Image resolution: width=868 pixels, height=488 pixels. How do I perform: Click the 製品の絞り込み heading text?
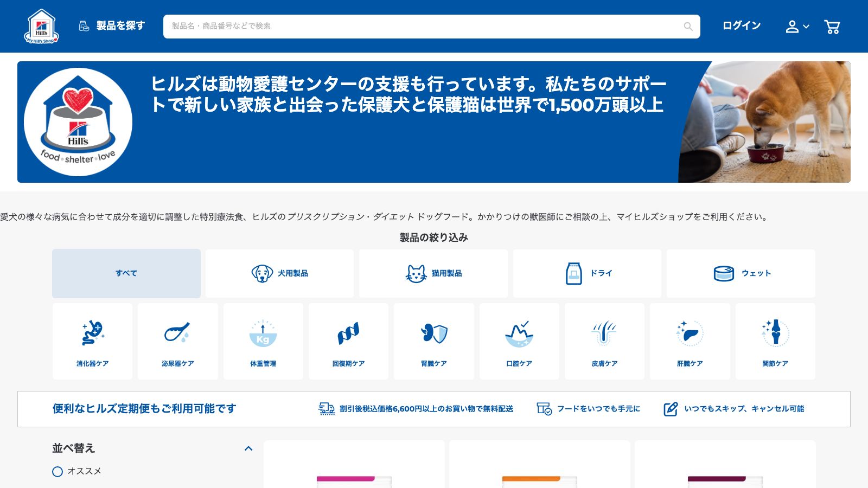pyautogui.click(x=434, y=237)
